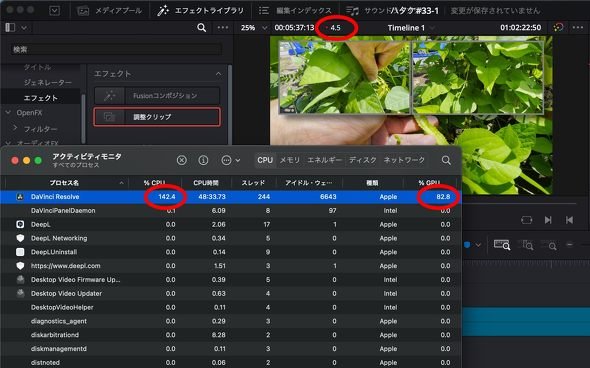The height and width of the screenshot is (368, 590).
Task: Expand the OpenFX tree category
Action: pos(9,113)
